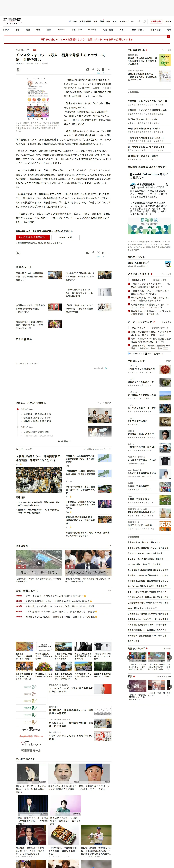
Task: Open 動画一覧 link beside 動画ランキング
Action: (167, 649)
